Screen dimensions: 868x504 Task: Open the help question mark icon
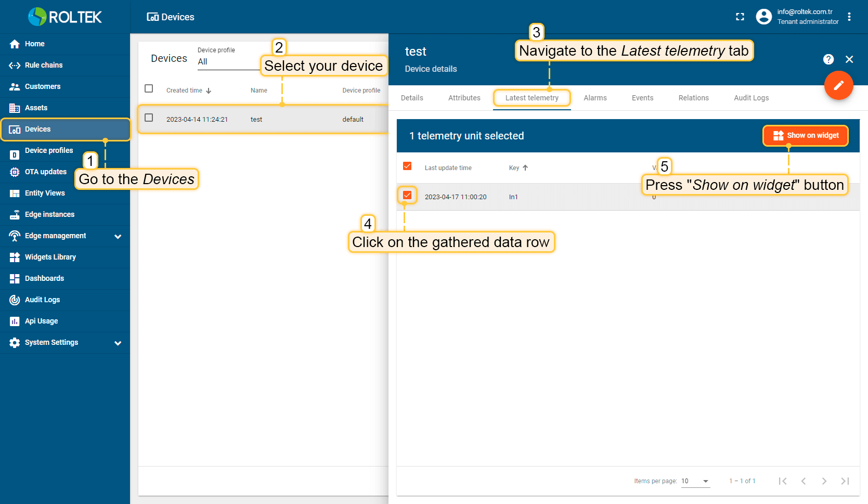click(828, 59)
